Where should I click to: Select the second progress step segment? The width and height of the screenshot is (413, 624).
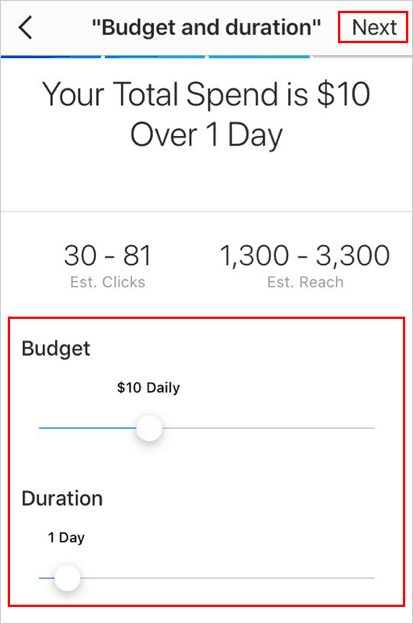click(155, 57)
